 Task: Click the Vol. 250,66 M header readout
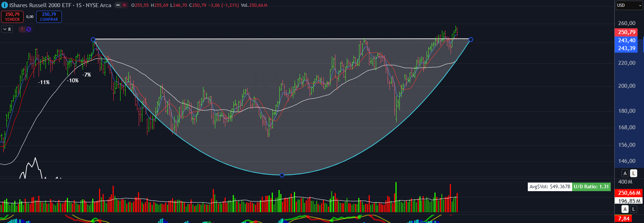pos(254,5)
